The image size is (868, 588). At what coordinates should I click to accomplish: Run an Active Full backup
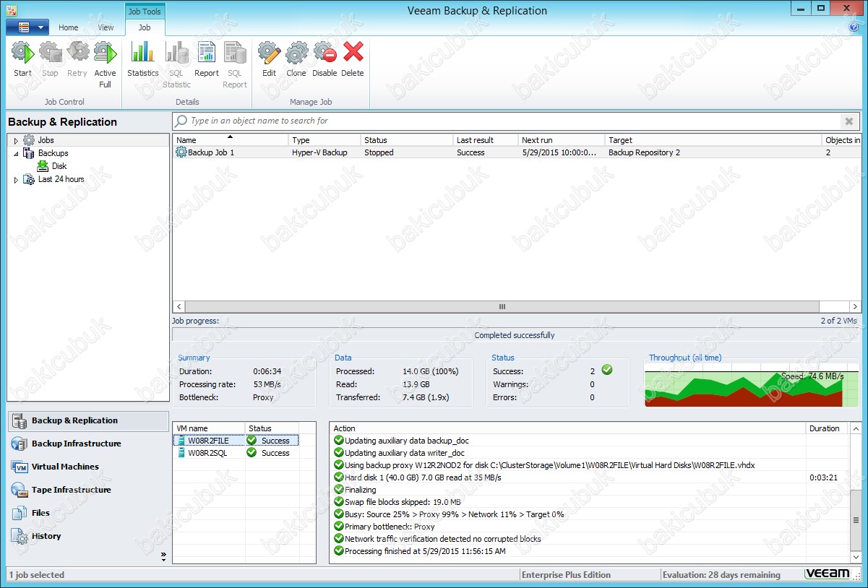click(x=105, y=65)
